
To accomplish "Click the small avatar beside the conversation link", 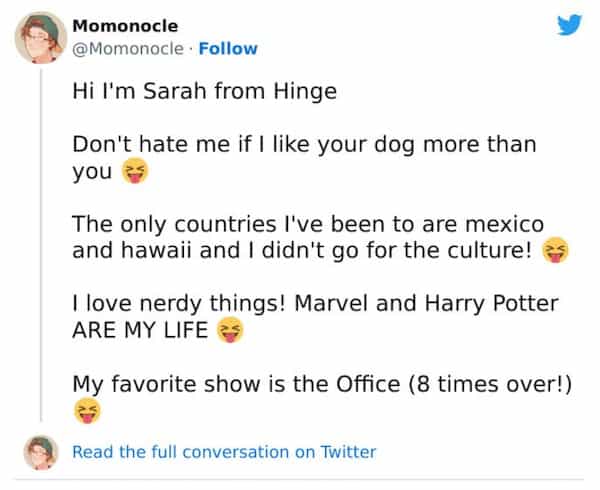I will point(40,452).
